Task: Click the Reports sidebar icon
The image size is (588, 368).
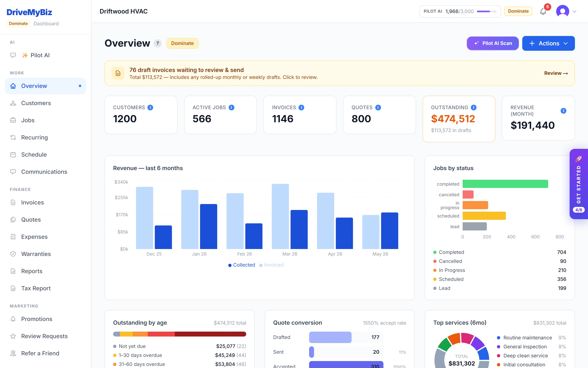Action: [x=13, y=271]
